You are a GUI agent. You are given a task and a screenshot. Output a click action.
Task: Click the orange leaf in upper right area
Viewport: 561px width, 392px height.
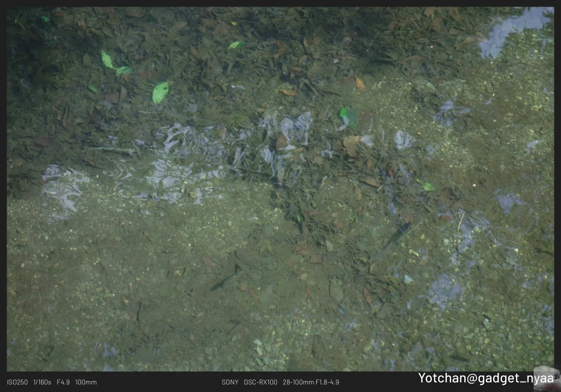pos(360,84)
